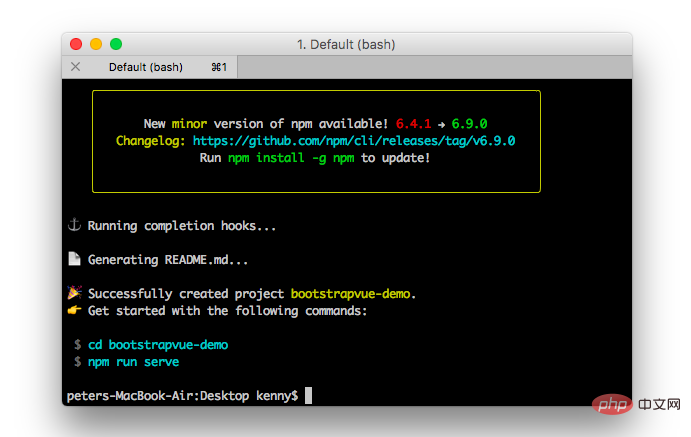The width and height of the screenshot is (691, 437).
Task: Click the npm run serve command text
Action: pyautogui.click(x=134, y=362)
